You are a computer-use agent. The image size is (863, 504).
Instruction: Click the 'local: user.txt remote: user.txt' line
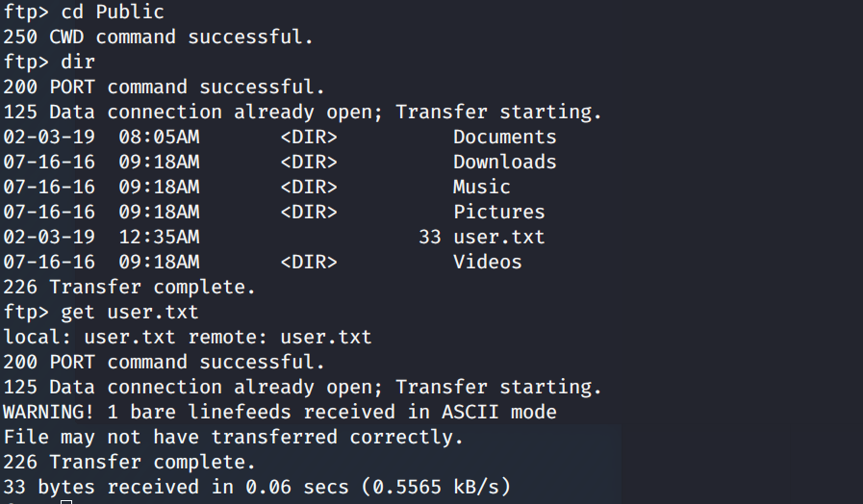click(188, 338)
